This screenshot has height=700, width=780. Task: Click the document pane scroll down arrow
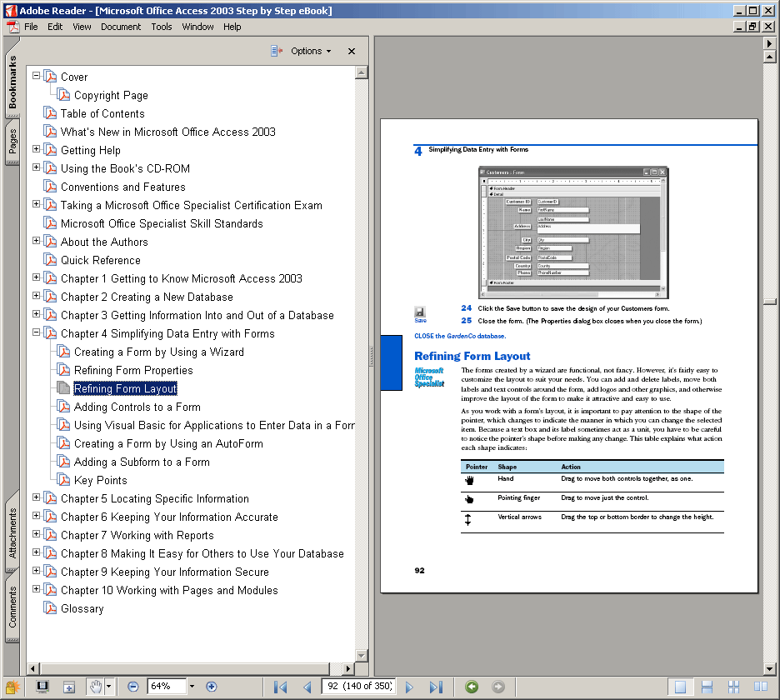coord(769,668)
